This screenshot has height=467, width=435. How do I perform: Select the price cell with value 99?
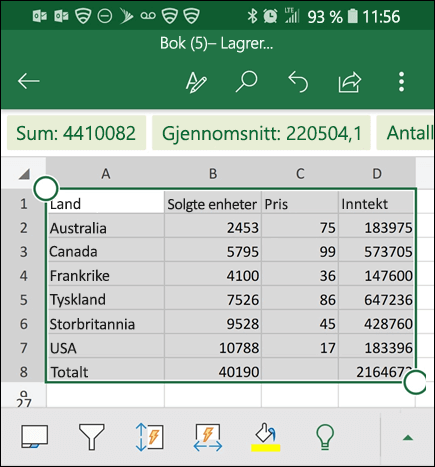(300, 252)
